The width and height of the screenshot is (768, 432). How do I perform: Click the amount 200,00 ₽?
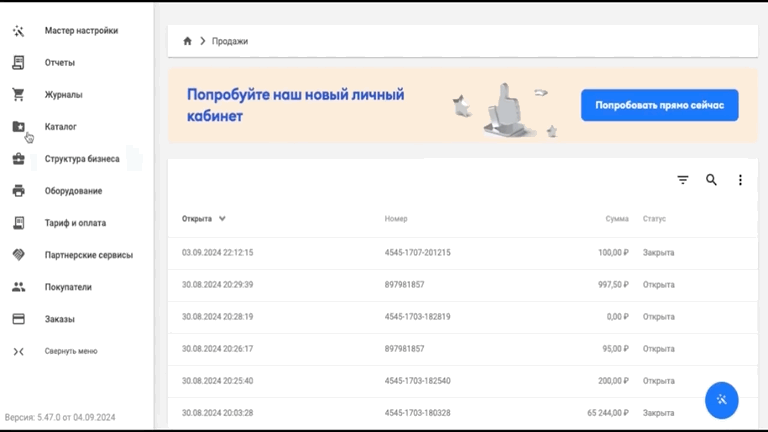(x=613, y=381)
